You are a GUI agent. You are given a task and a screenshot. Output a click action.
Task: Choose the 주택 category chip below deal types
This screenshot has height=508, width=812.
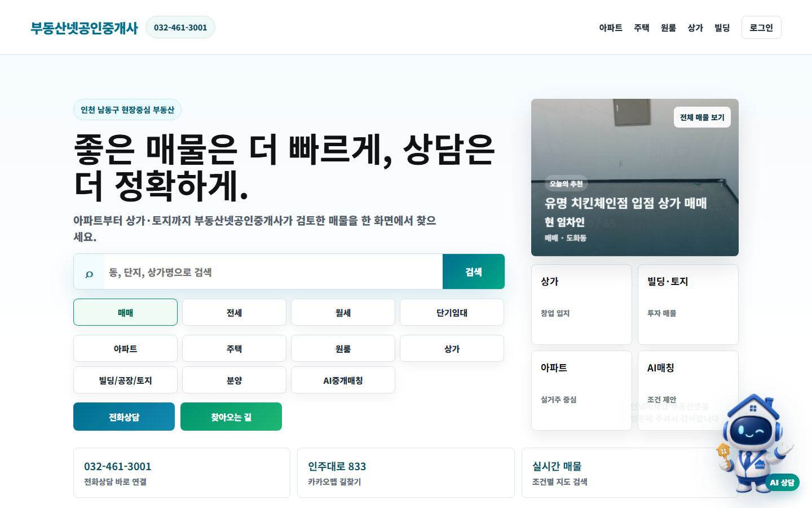[234, 348]
